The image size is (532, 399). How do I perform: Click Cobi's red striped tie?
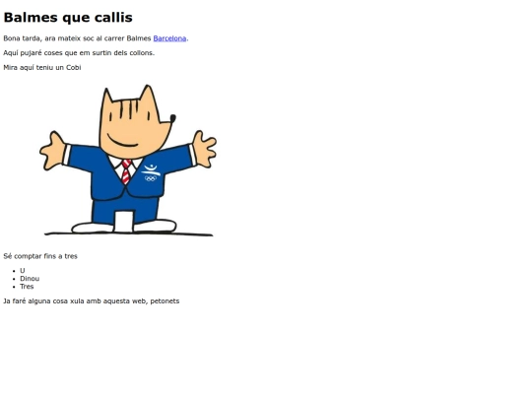126,171
